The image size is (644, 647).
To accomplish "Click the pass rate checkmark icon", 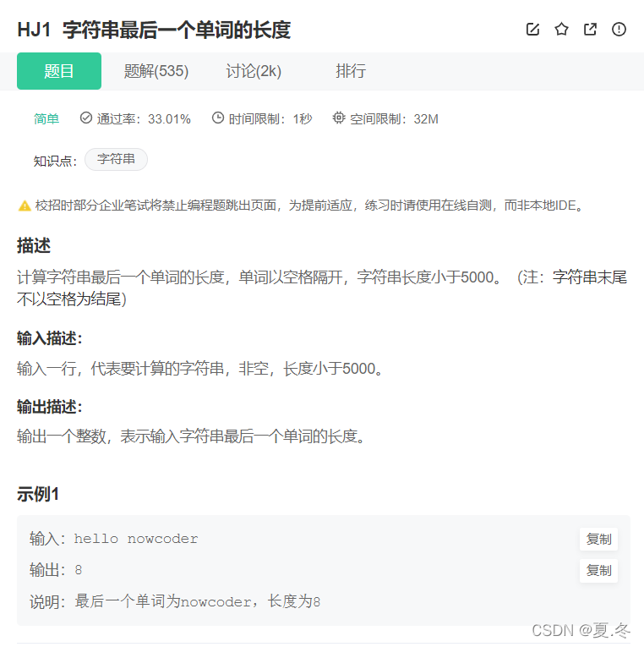I will [x=85, y=118].
